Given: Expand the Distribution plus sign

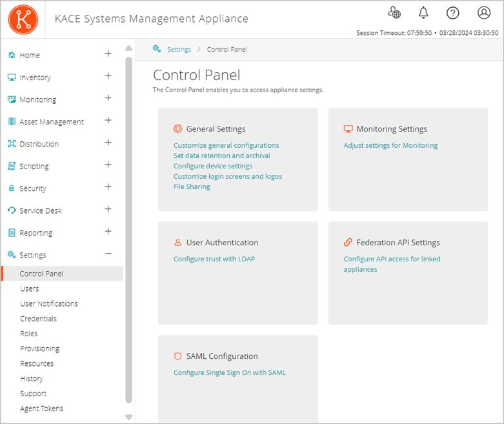Looking at the screenshot, I should click(108, 143).
